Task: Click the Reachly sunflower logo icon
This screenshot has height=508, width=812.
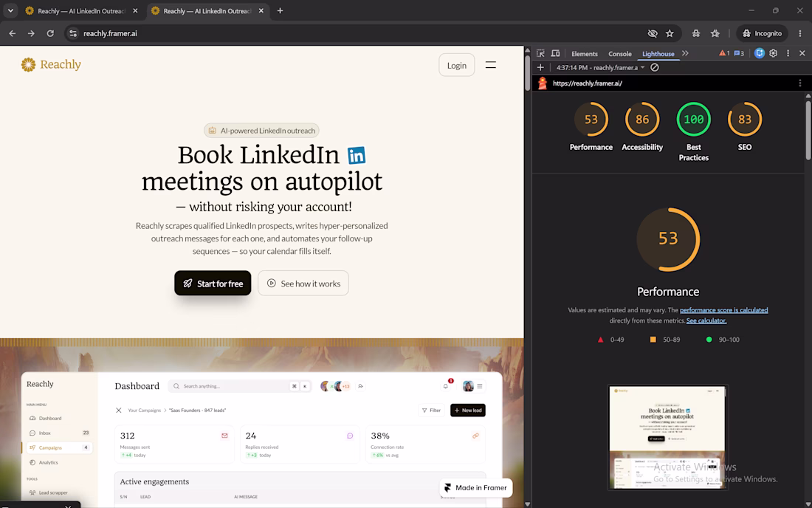Action: point(28,65)
